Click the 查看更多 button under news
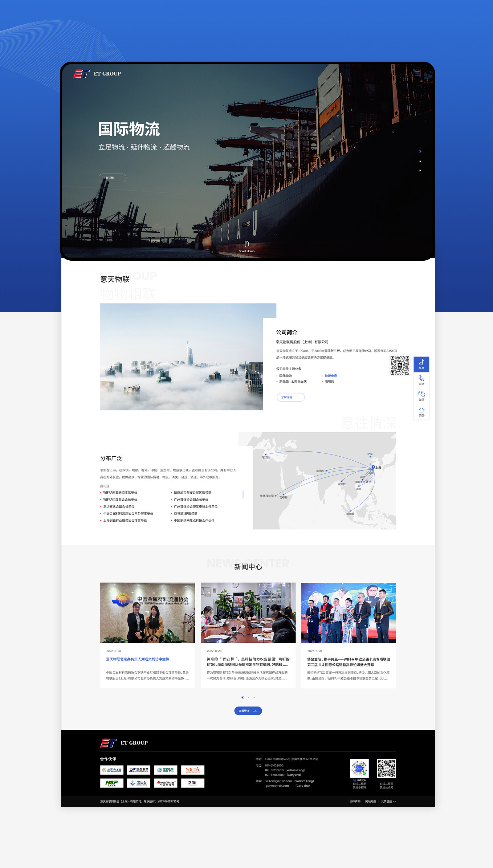Viewport: 493px width, 868px height. pos(248,711)
